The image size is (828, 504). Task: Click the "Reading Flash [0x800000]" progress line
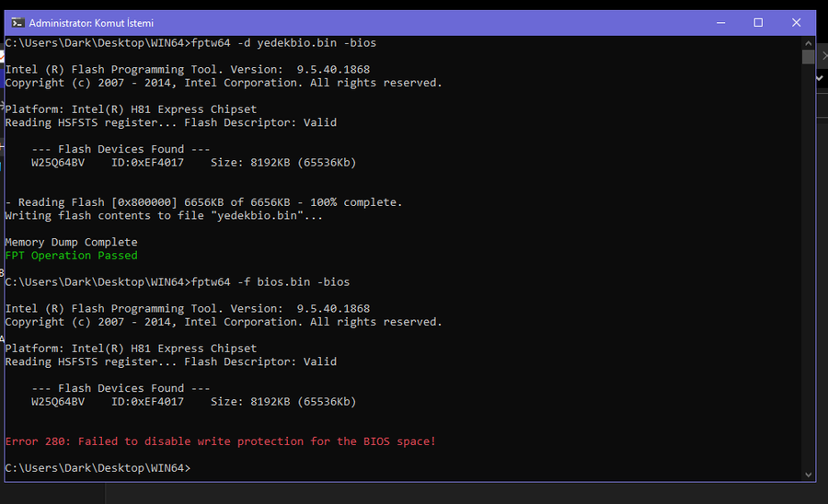click(x=204, y=202)
